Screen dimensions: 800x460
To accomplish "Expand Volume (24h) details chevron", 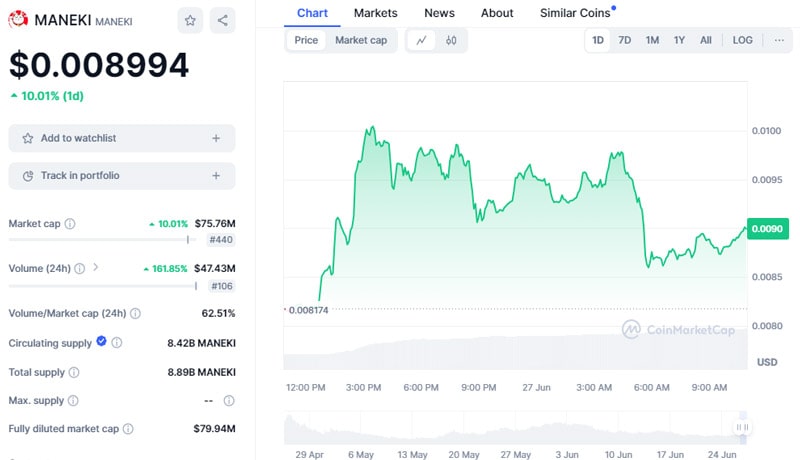I will click(95, 267).
